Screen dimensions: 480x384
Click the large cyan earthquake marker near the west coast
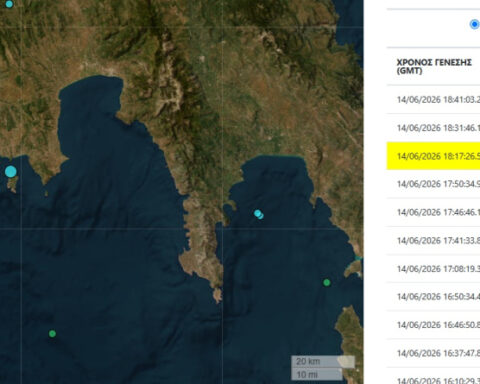click(11, 172)
